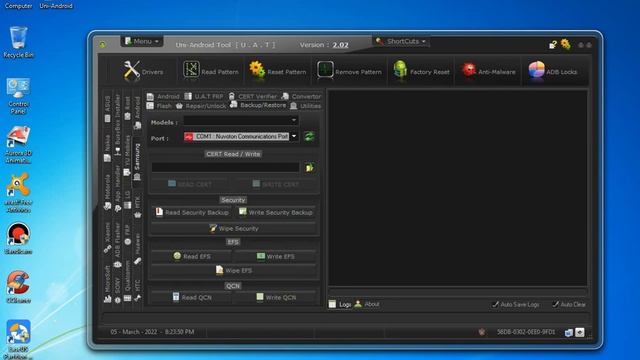Open the ADB Locks tool

tap(553, 71)
